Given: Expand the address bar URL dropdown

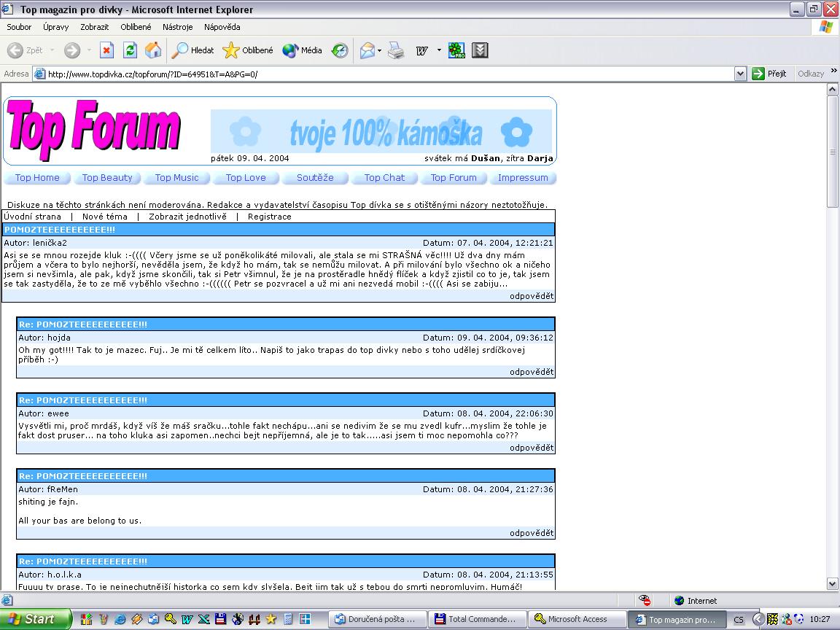Looking at the screenshot, I should [740, 74].
